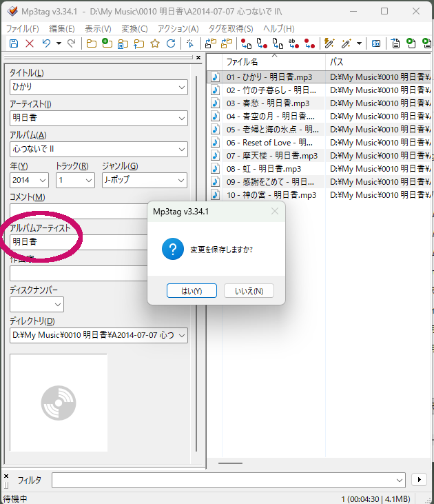Click the Tag to Tag convert icon
This screenshot has width=434, height=504.
pos(310,43)
